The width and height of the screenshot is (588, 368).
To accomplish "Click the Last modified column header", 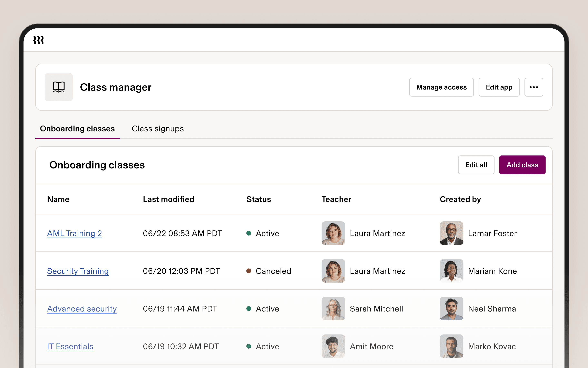I will point(169,199).
